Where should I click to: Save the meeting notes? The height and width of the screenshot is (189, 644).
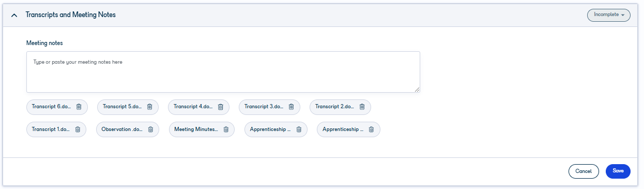pyautogui.click(x=618, y=171)
